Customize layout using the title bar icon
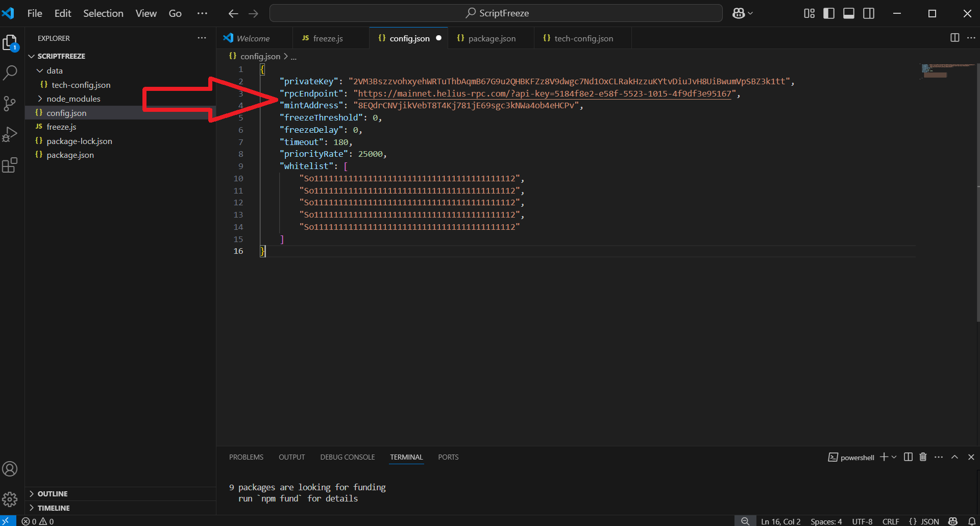The height and width of the screenshot is (526, 980). [x=810, y=13]
